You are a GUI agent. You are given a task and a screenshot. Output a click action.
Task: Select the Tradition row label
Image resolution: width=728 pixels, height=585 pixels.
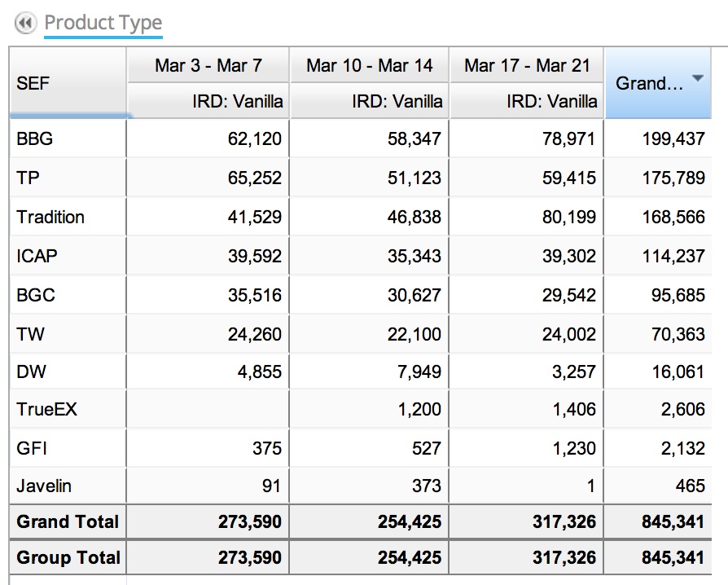point(50,217)
